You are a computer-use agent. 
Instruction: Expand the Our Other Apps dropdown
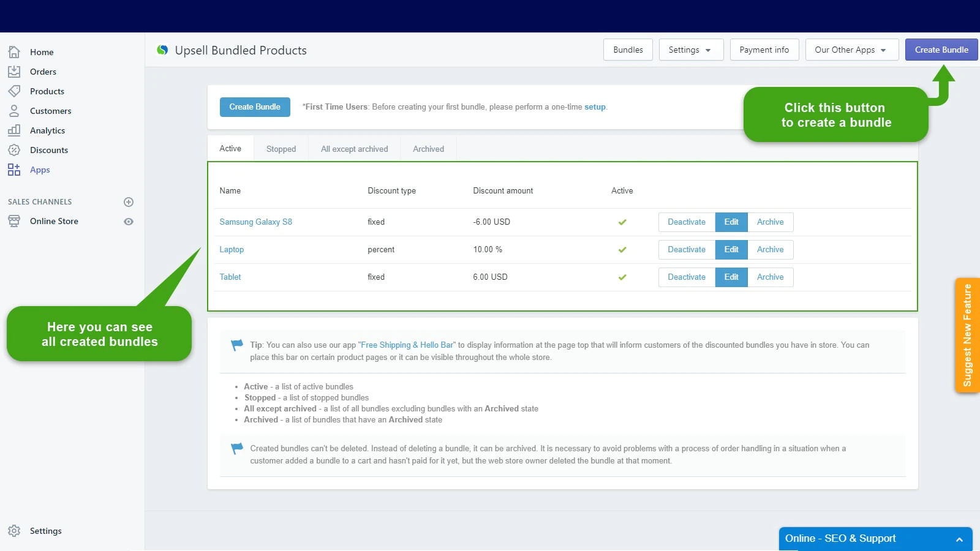(x=851, y=50)
